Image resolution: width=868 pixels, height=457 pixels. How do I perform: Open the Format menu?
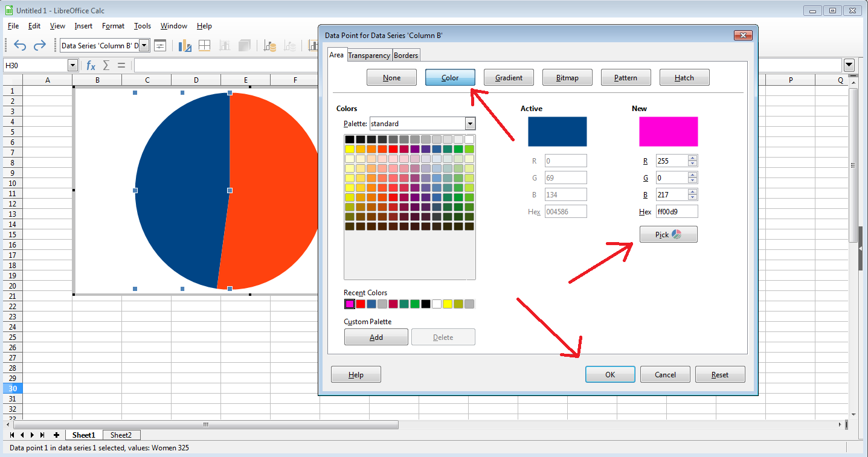tap(113, 26)
